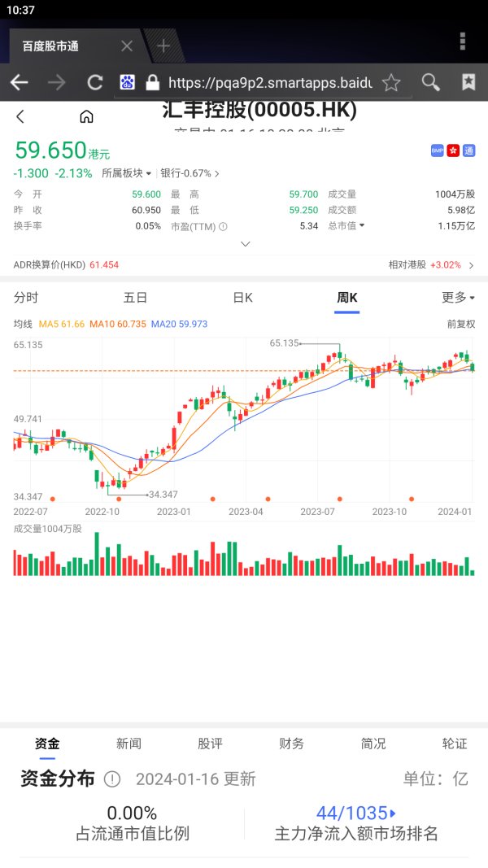Viewport: 488px width, 868px height.
Task: Open a new browser tab with plus
Action: (x=163, y=46)
